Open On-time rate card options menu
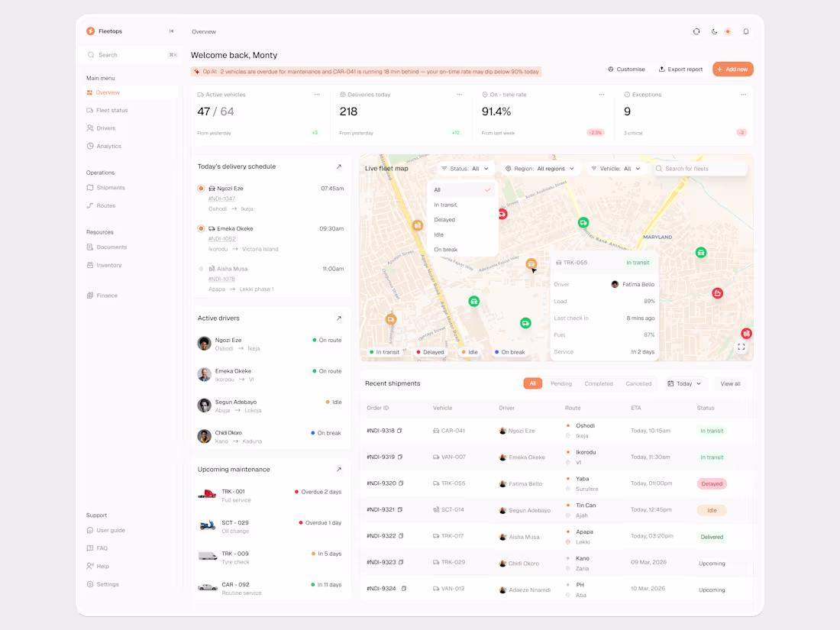 (x=602, y=94)
